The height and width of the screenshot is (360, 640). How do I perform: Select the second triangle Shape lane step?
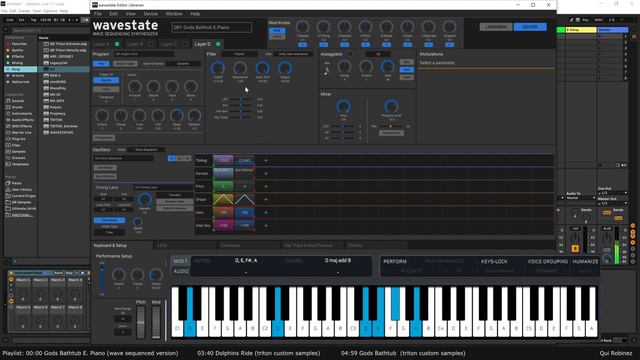pyautogui.click(x=244, y=200)
